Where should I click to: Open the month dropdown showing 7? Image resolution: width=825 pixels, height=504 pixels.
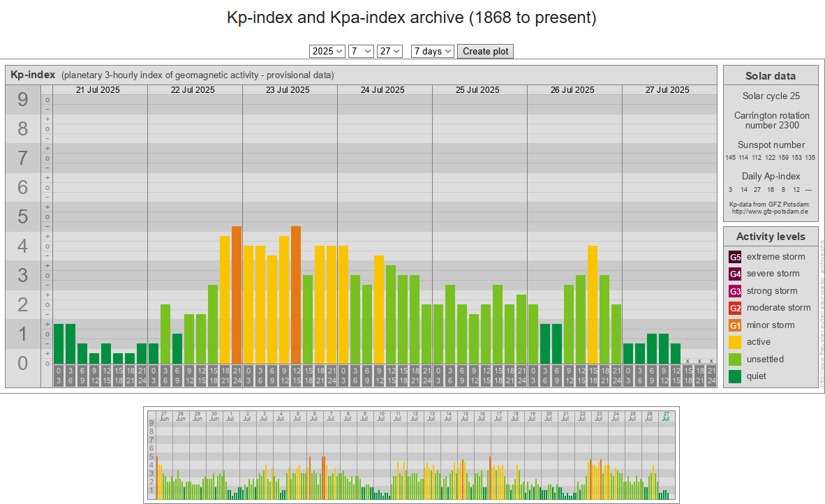click(x=361, y=51)
